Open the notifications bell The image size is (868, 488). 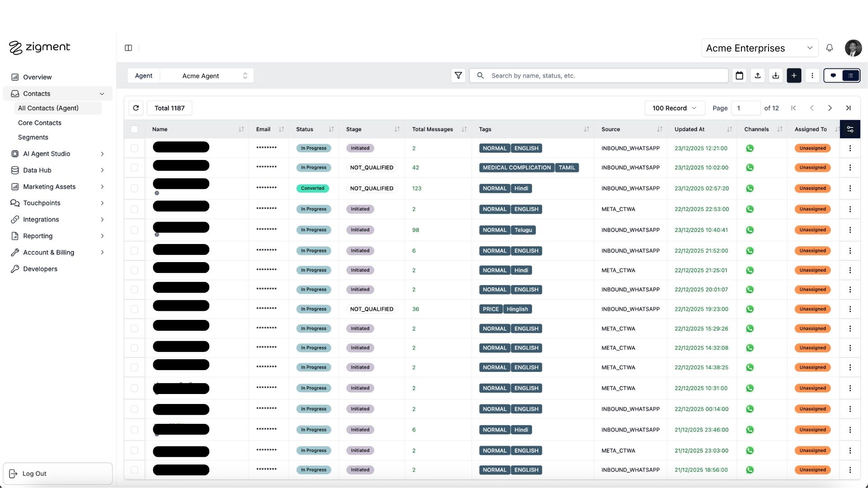click(x=830, y=48)
